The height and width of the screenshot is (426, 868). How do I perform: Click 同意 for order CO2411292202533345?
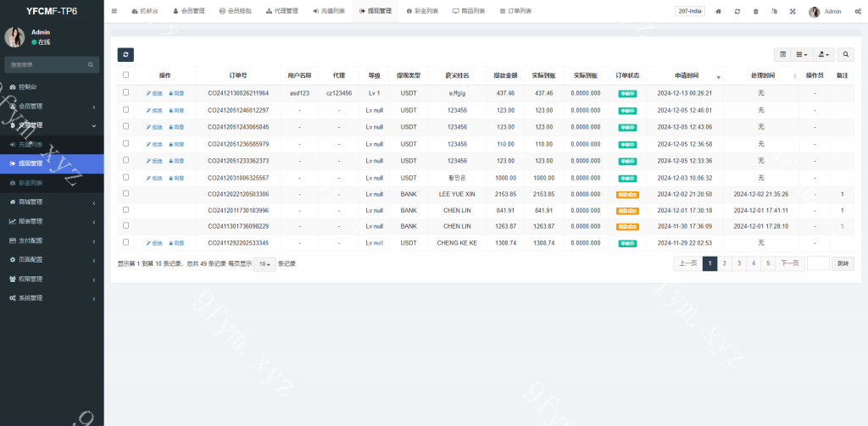(x=176, y=243)
